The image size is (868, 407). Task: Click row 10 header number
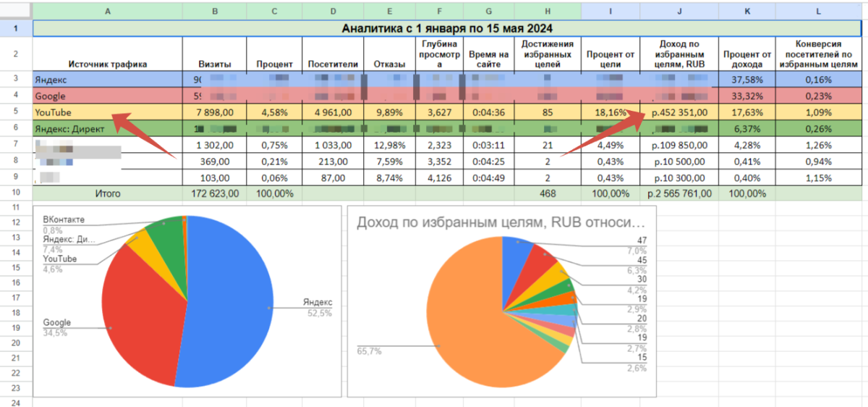(16, 193)
